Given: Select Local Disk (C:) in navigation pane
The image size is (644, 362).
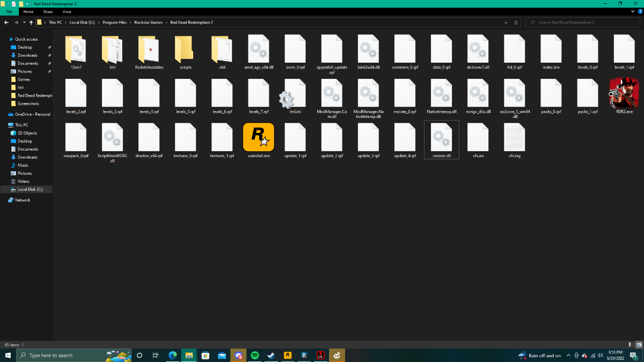Looking at the screenshot, I should (x=34, y=189).
